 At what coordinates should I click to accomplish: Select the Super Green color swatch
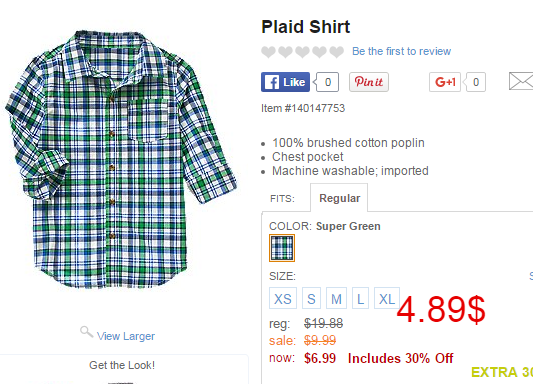tap(282, 248)
